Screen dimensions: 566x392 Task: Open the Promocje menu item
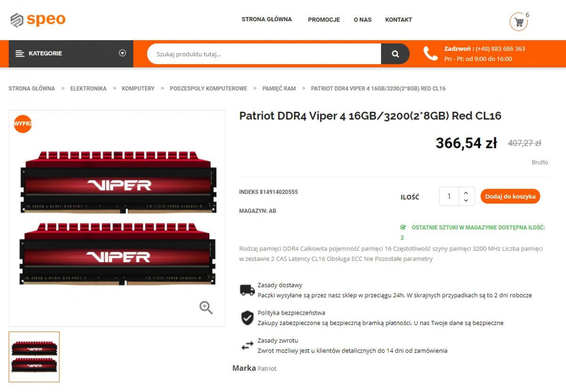tap(324, 20)
